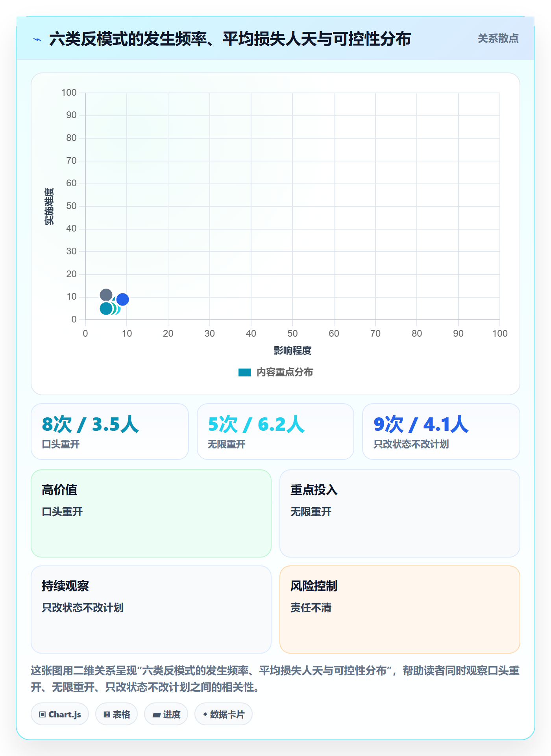Click the 5次 / 6.2人 statistic value
551x756 pixels.
click(x=256, y=424)
